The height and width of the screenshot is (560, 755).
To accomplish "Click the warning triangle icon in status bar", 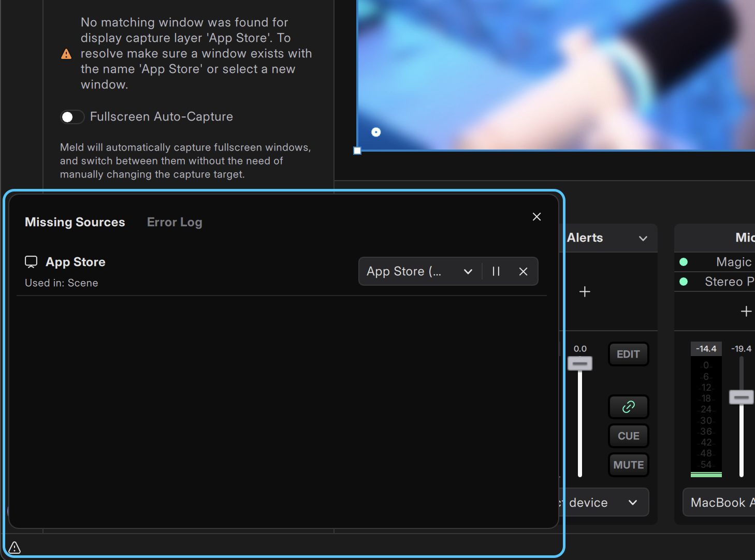I will (x=14, y=547).
